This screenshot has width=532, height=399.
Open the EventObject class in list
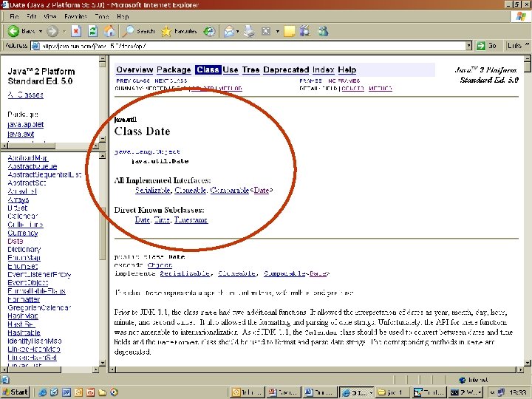pyautogui.click(x=28, y=282)
